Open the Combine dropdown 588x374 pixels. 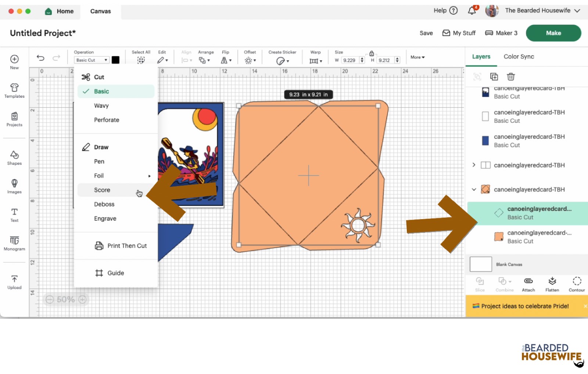point(505,285)
